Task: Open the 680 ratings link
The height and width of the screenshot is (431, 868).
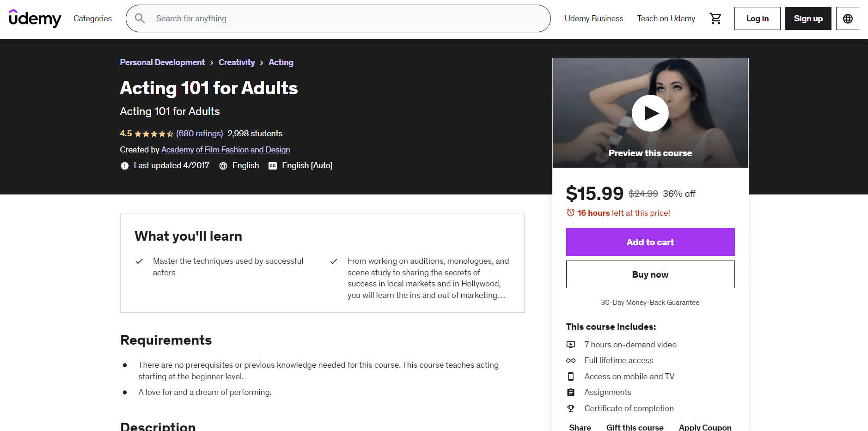Action: (x=199, y=134)
